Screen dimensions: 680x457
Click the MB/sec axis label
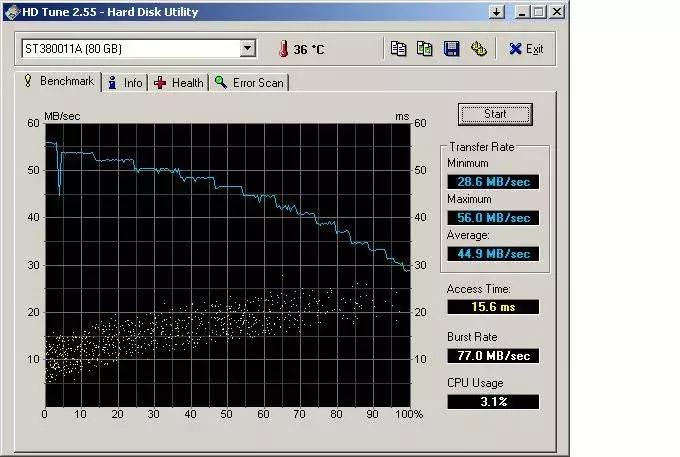click(62, 116)
